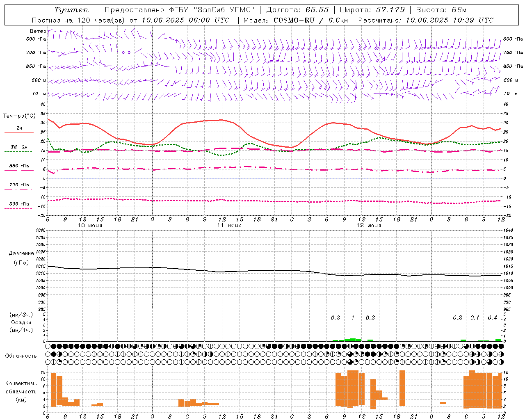Click the "Ветер" wind panel label

pyautogui.click(x=38, y=31)
